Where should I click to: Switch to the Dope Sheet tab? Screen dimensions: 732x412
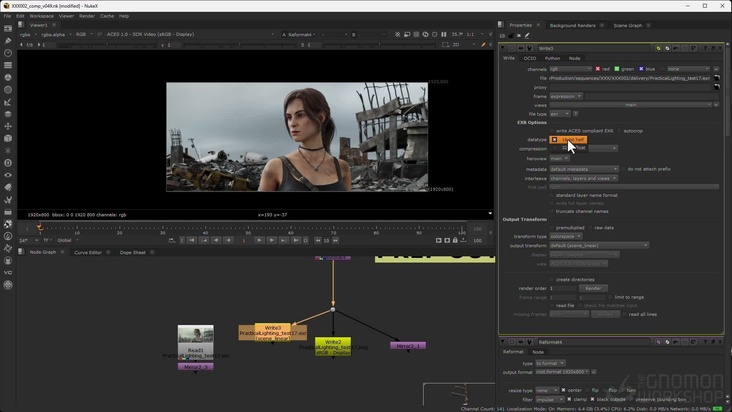tap(133, 252)
